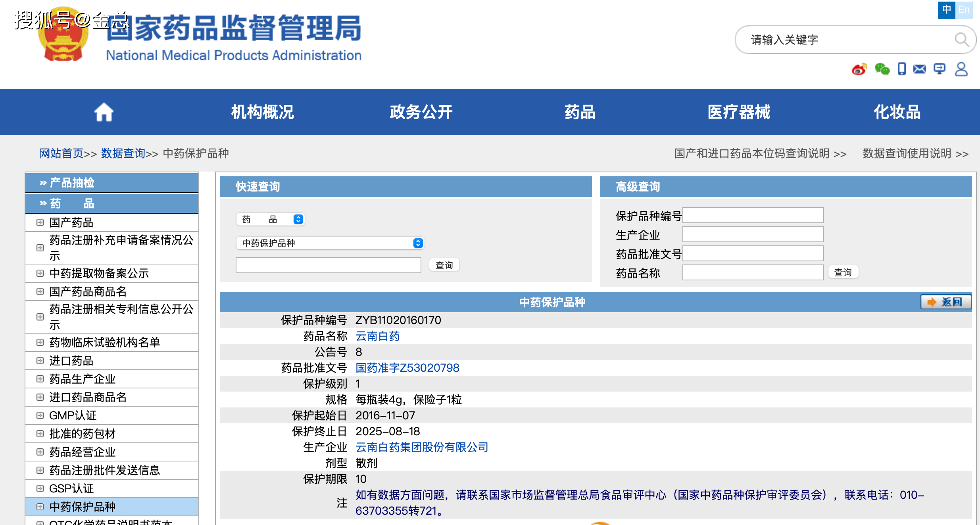Select 药品注册批件发送信息 sidebar item
This screenshot has width=980, height=525.
click(x=112, y=470)
